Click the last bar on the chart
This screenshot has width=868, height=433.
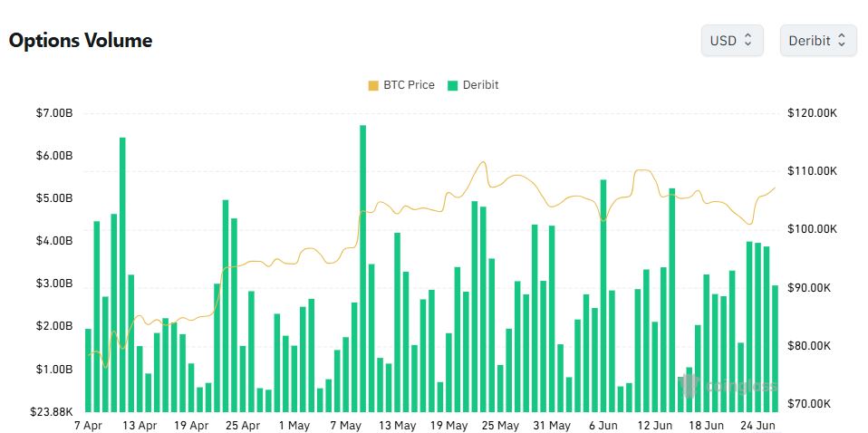pyautogui.click(x=775, y=348)
